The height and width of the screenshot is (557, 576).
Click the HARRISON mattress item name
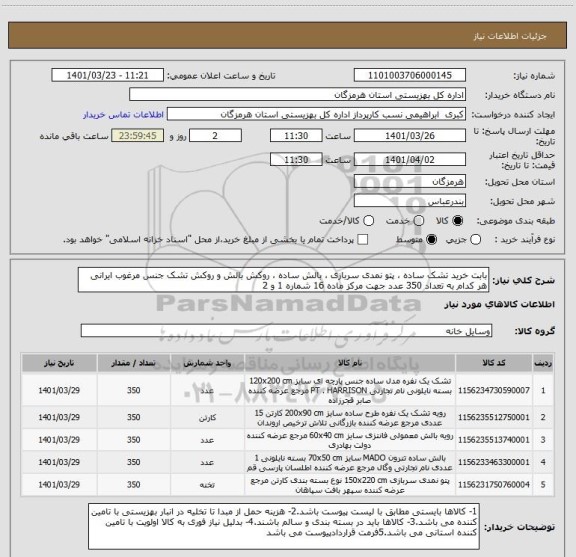(350, 390)
